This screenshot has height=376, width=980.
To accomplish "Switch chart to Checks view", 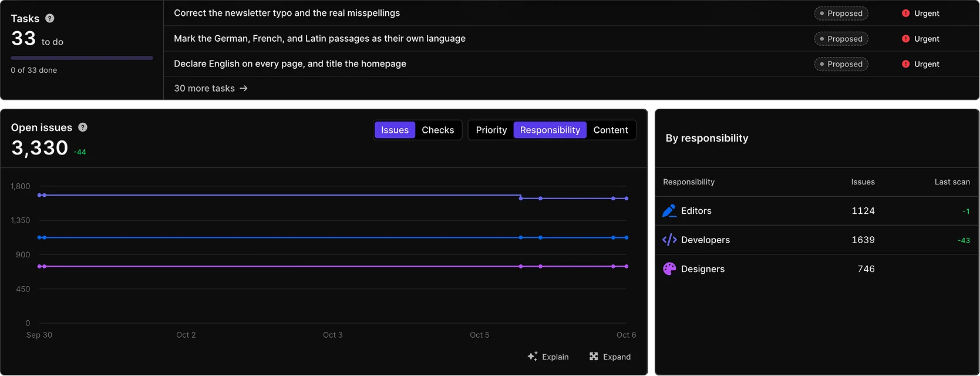I will [438, 130].
